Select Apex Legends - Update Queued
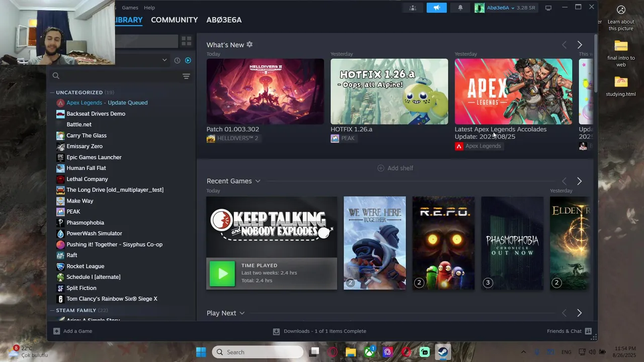Viewport: 644px width, 362px height. pos(107,103)
